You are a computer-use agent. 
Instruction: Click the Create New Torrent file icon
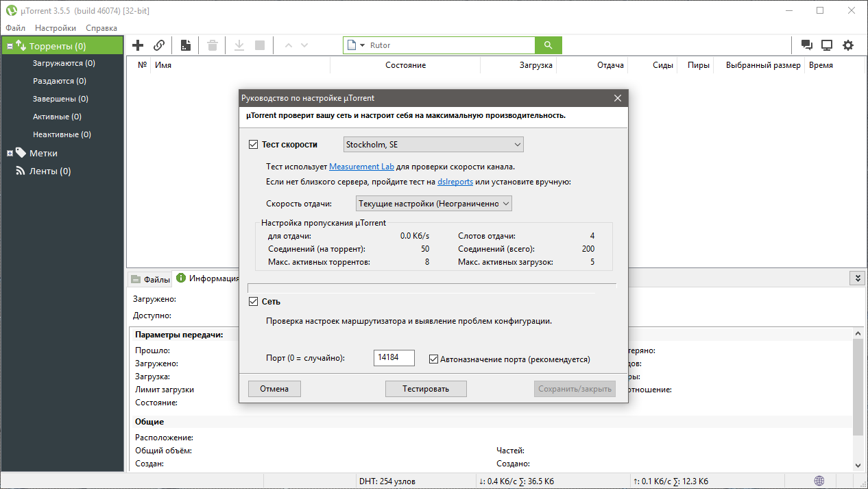point(185,45)
